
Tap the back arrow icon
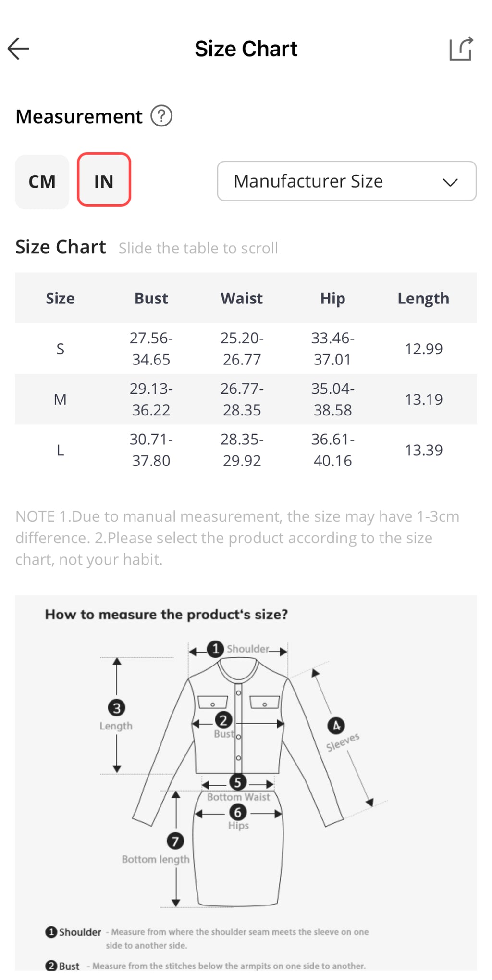(x=19, y=49)
